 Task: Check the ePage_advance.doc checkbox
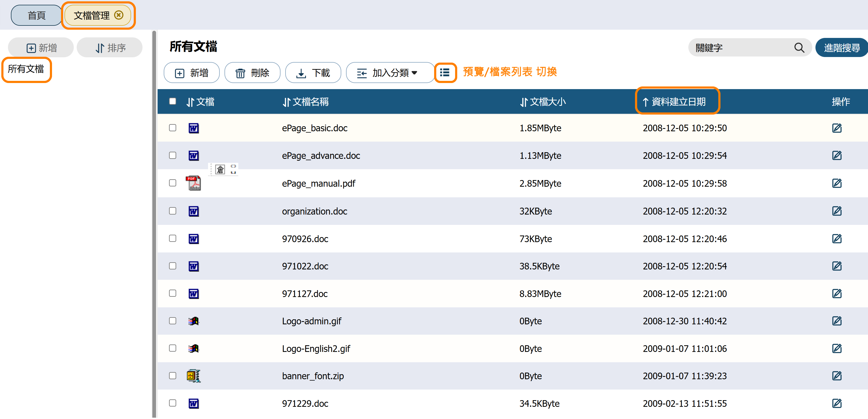tap(172, 155)
